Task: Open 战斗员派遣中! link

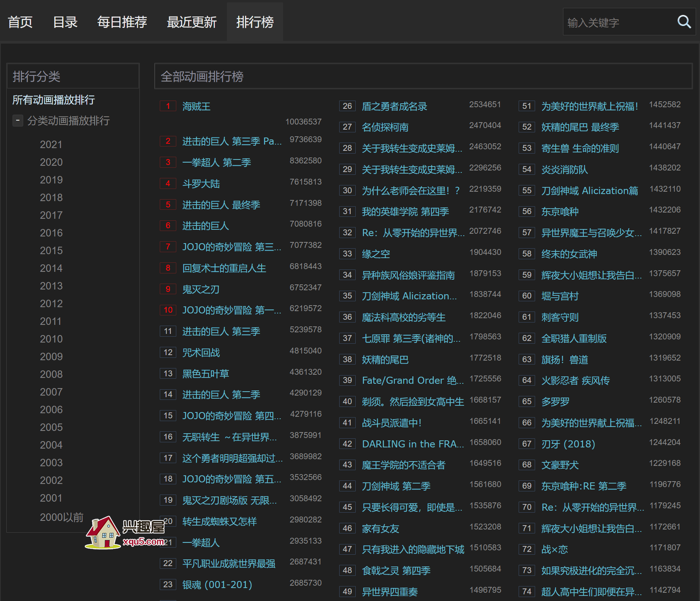Action: coord(392,423)
